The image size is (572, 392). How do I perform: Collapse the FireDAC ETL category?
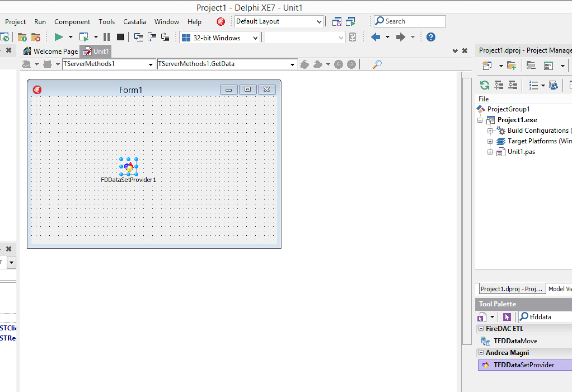[481, 328]
